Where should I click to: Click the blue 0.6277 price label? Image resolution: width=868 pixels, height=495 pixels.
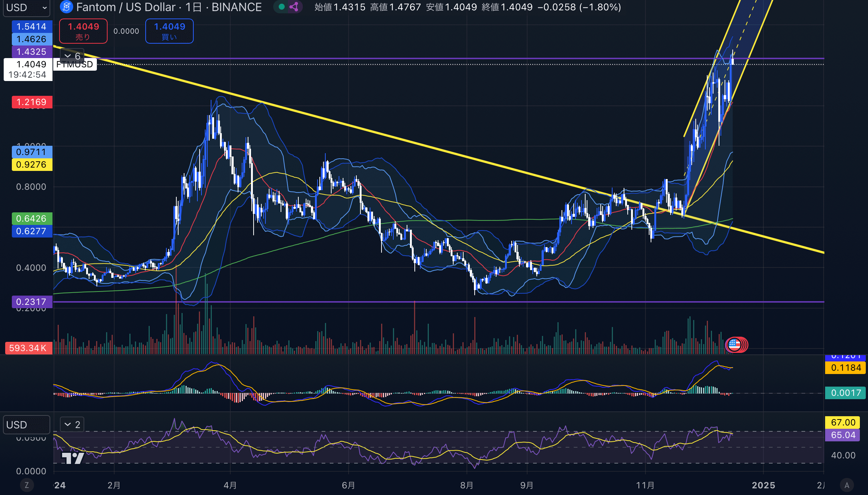(32, 231)
